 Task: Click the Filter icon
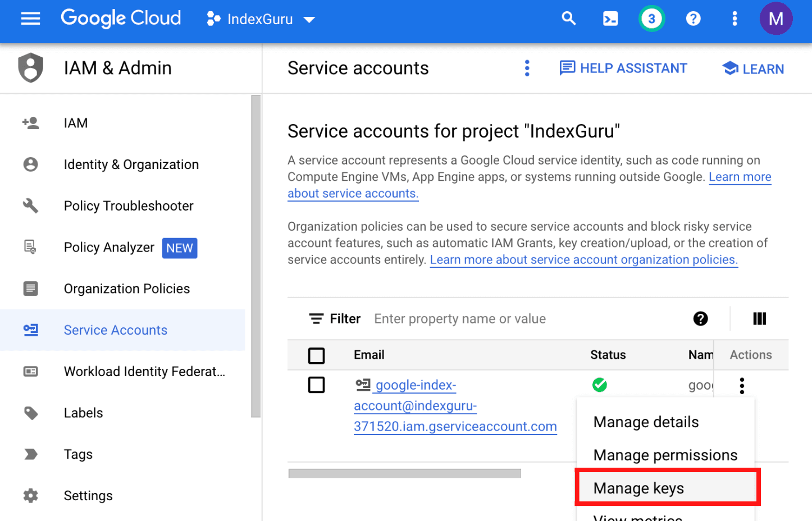point(316,319)
